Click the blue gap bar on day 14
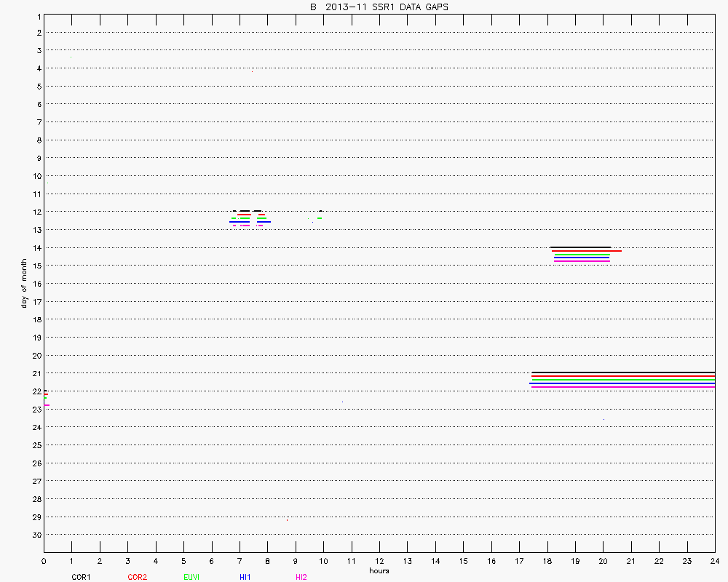 pos(582,258)
